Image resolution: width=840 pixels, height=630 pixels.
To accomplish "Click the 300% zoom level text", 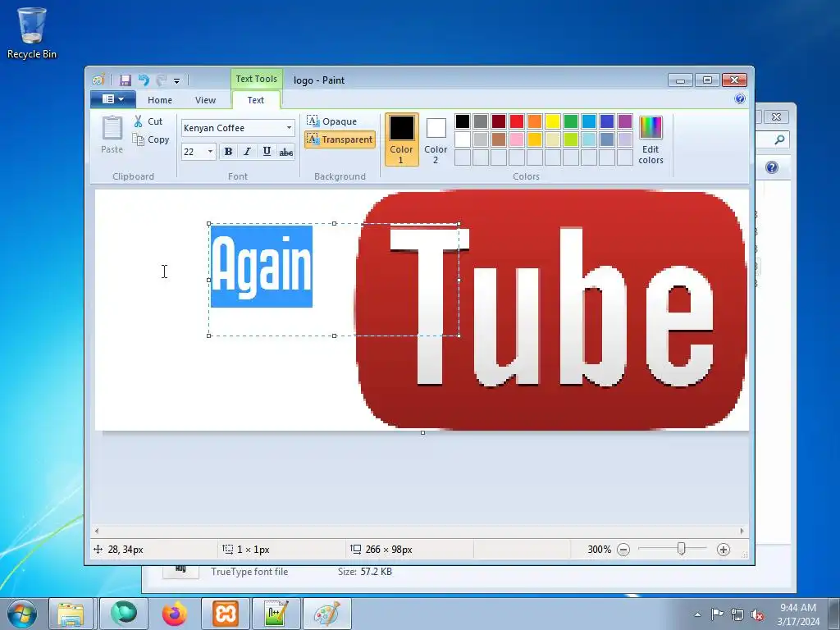I will click(599, 550).
